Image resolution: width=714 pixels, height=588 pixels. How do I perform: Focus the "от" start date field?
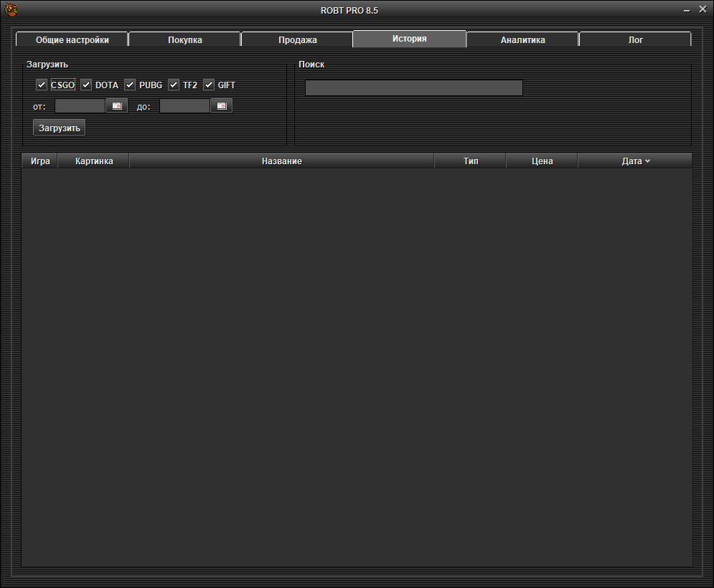tap(80, 106)
